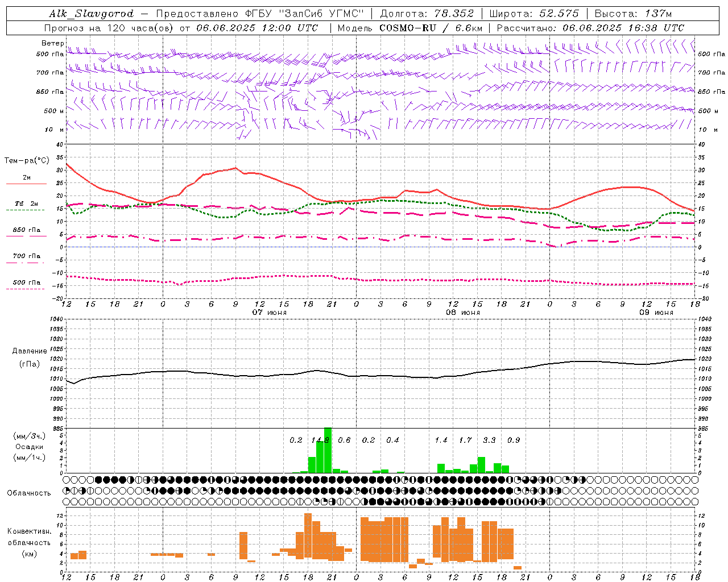Click the tallest green precipitation bar
Screen dimensions: 728x582
328,450
